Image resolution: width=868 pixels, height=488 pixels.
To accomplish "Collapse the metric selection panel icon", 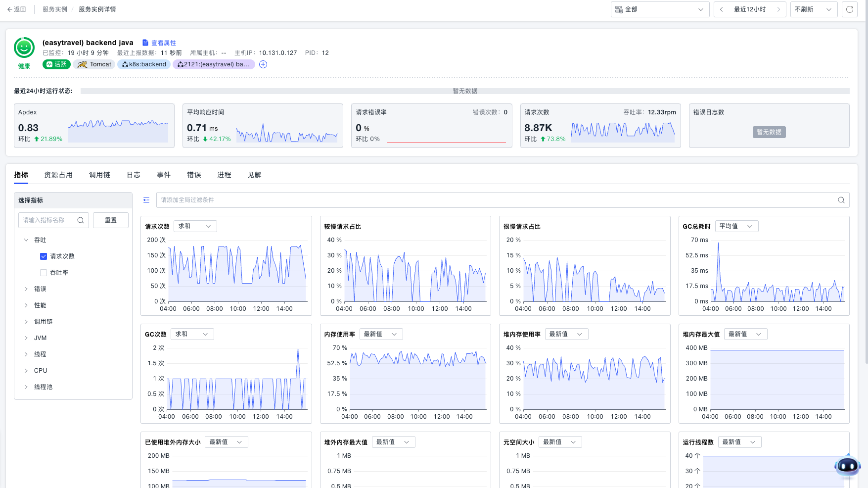I will (146, 200).
